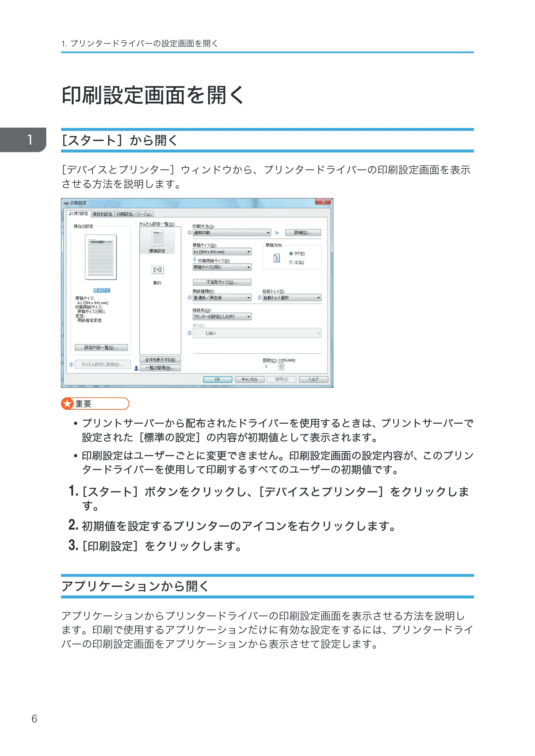Click info icon beside 折り dropdown

point(189,333)
